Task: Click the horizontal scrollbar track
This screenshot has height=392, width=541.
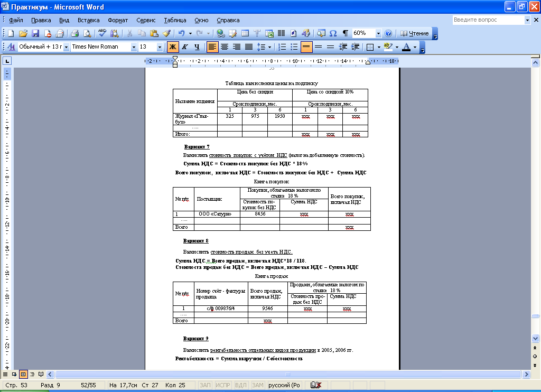Action: (288, 374)
